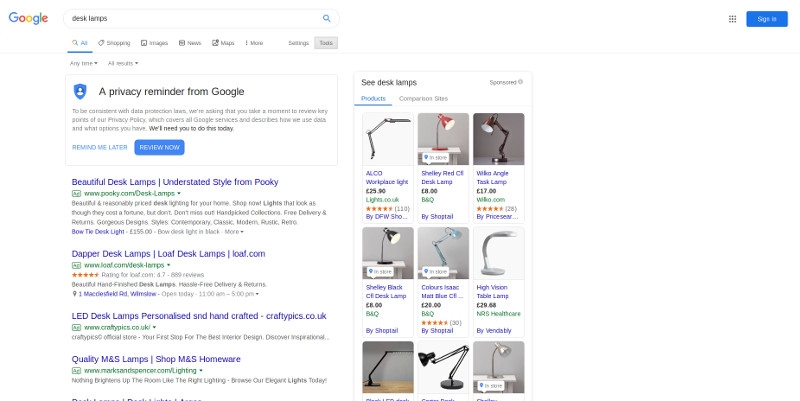This screenshot has height=401, width=800.
Task: Switch to the Shopping tab
Action: [114, 43]
